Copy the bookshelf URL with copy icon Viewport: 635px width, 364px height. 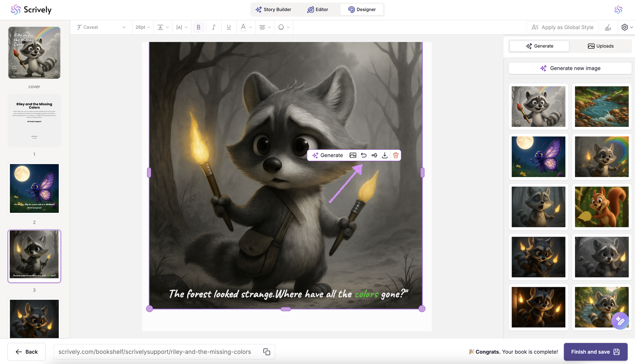pos(267,352)
